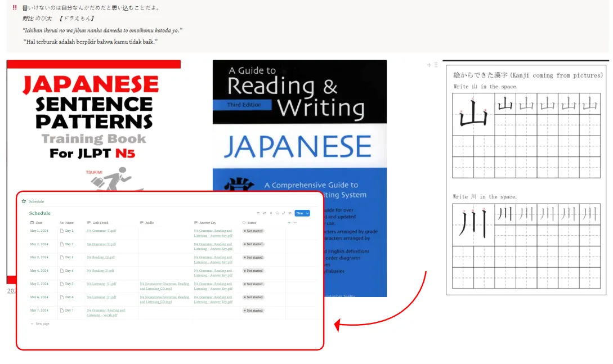Click the six-dot drag handle above worksheet

[436, 65]
